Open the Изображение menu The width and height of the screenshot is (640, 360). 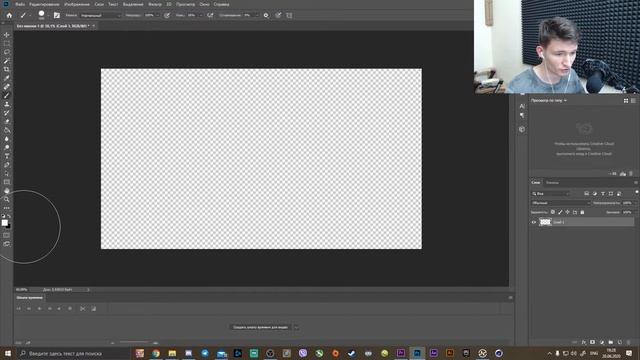77,4
